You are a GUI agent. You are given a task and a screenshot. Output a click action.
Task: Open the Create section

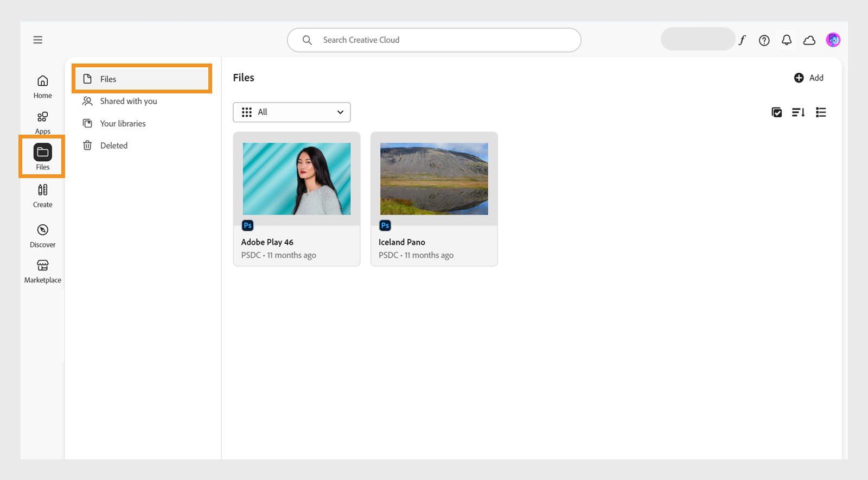pyautogui.click(x=42, y=195)
